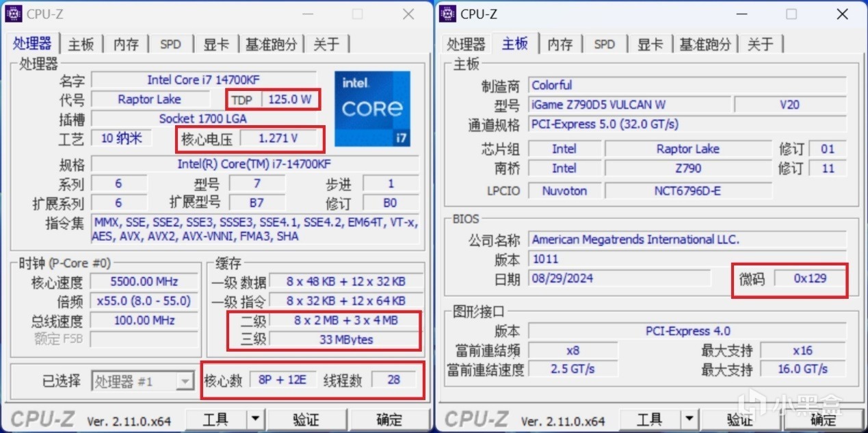This screenshot has width=868, height=433.
Task: Open the 主板 tab in left window
Action: pos(81,44)
